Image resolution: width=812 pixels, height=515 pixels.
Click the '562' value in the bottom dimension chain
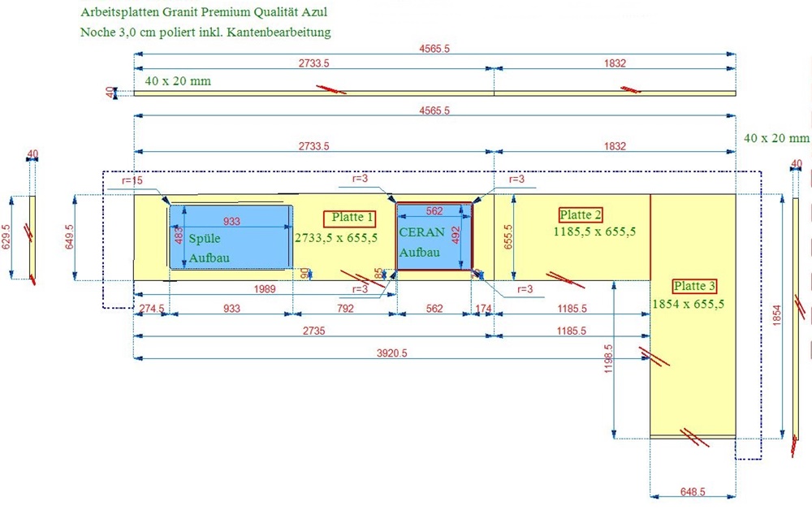tap(434, 309)
